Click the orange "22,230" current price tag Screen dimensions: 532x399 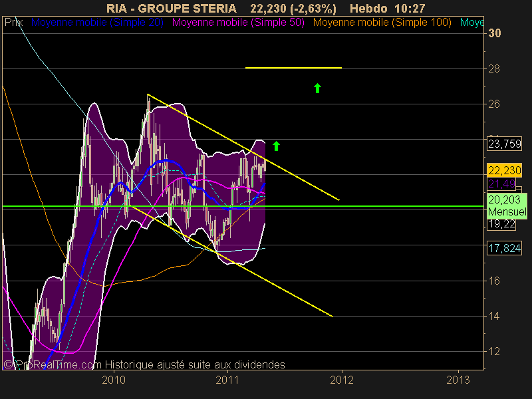click(505, 170)
